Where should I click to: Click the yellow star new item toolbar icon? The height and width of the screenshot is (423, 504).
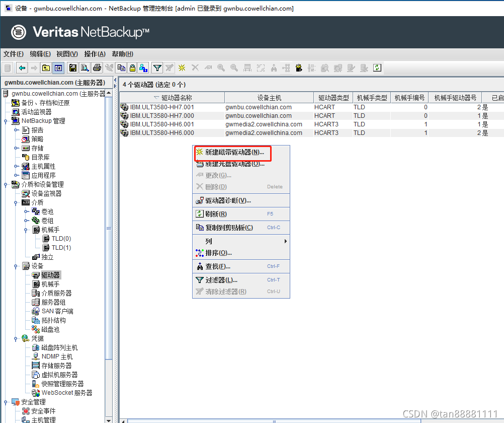click(182, 67)
